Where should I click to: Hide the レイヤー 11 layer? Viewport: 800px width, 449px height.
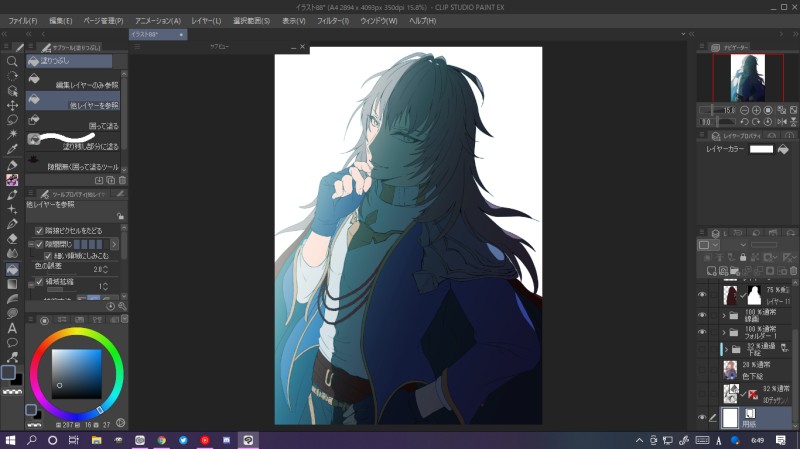[x=702, y=295]
